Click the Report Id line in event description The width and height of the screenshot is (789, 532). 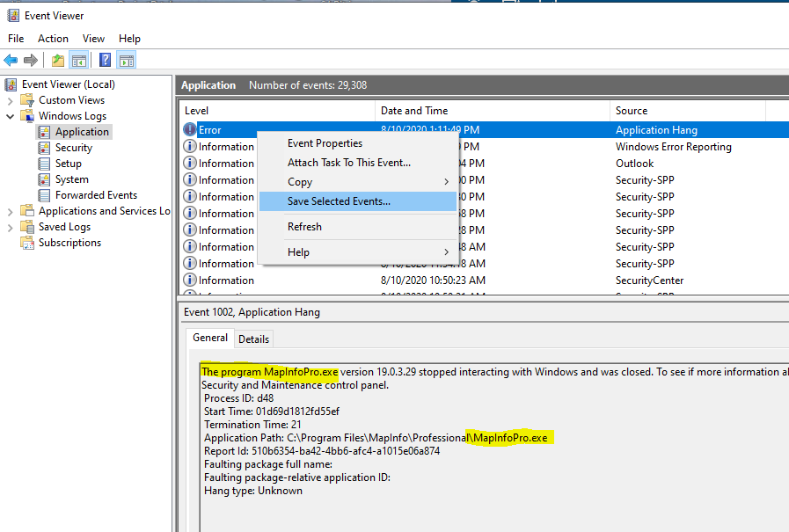pos(322,451)
